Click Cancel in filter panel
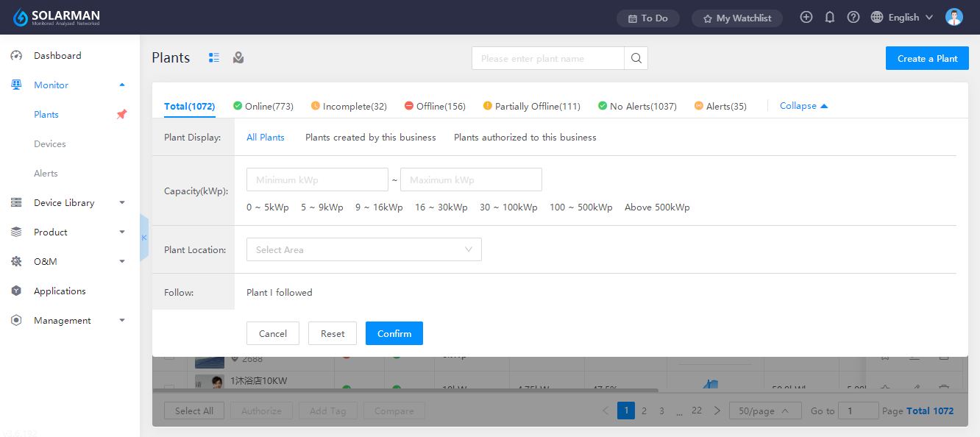The image size is (980, 437). pos(273,333)
